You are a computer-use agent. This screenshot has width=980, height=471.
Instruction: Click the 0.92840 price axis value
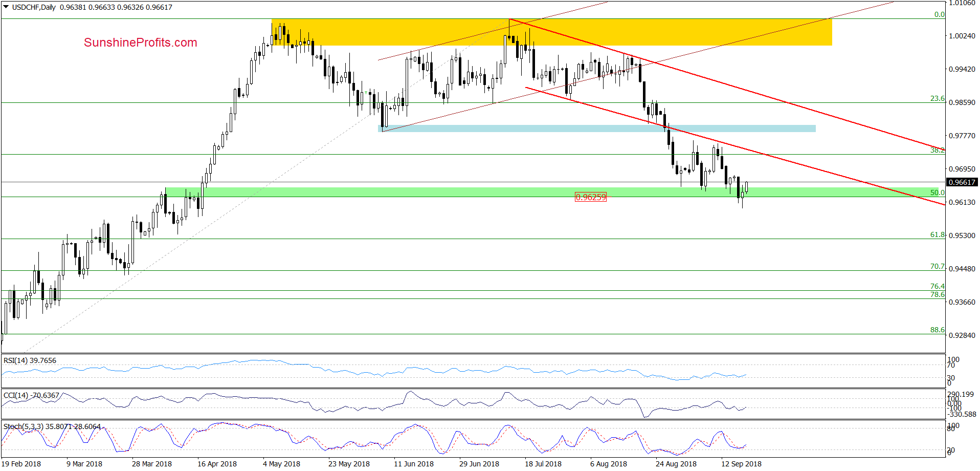click(962, 335)
